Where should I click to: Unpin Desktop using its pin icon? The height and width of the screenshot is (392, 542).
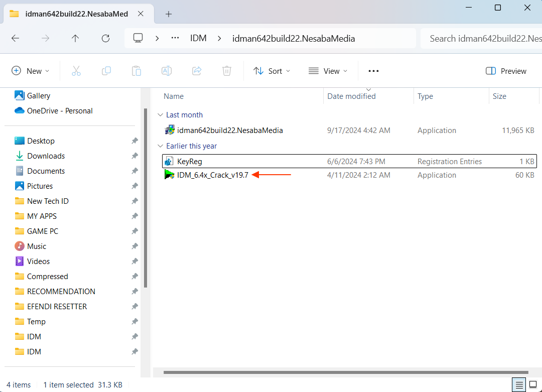[134, 141]
